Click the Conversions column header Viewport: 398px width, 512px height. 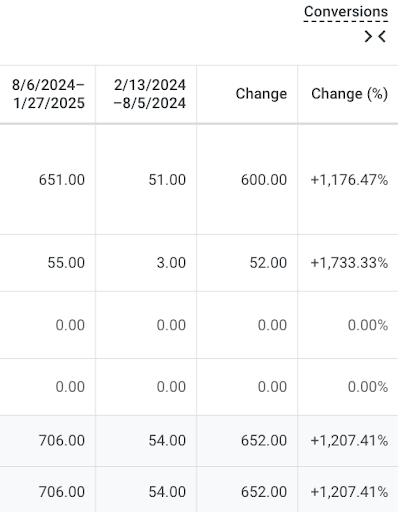click(346, 12)
